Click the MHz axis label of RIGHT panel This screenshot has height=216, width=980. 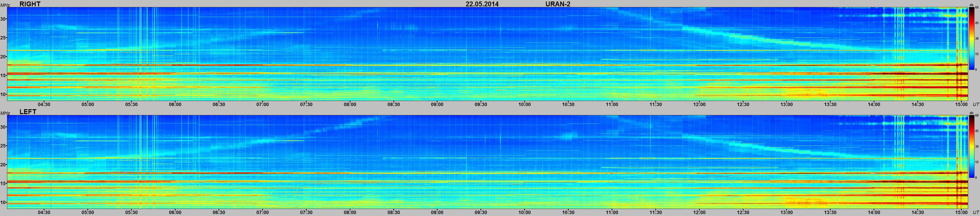5,5
